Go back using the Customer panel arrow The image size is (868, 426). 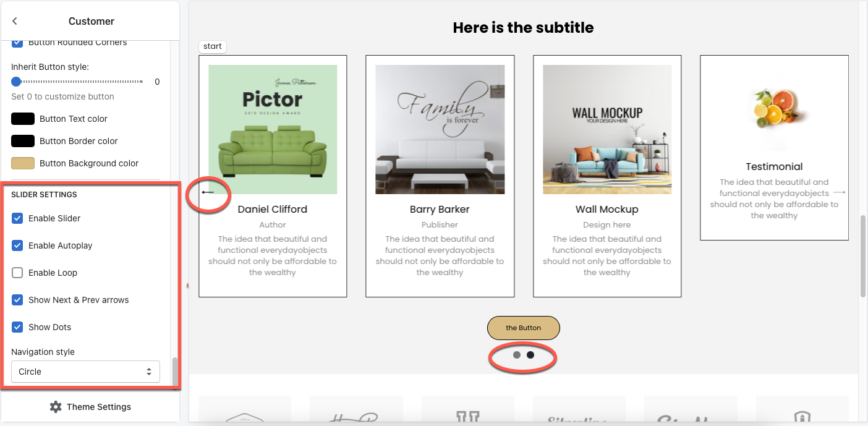tap(15, 21)
